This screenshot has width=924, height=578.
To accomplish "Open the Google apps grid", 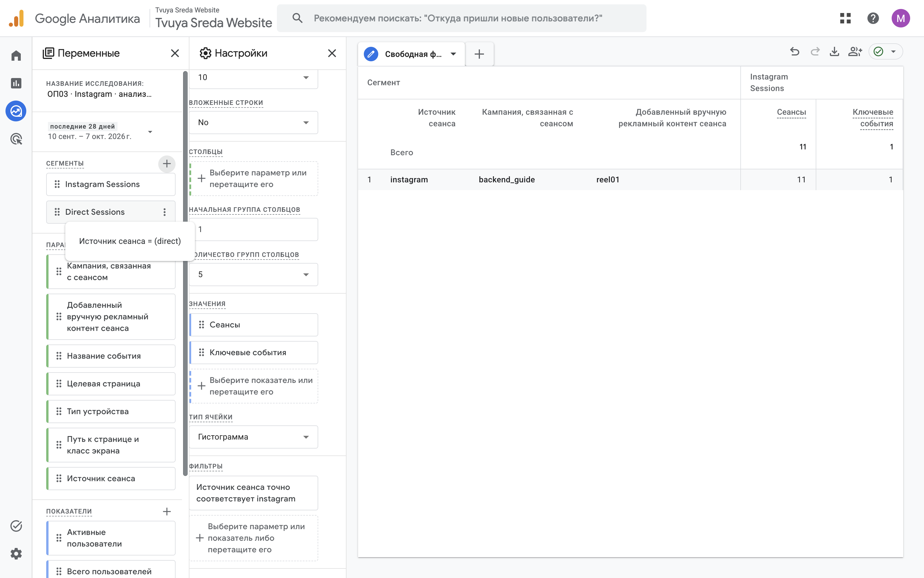I will coord(845,18).
